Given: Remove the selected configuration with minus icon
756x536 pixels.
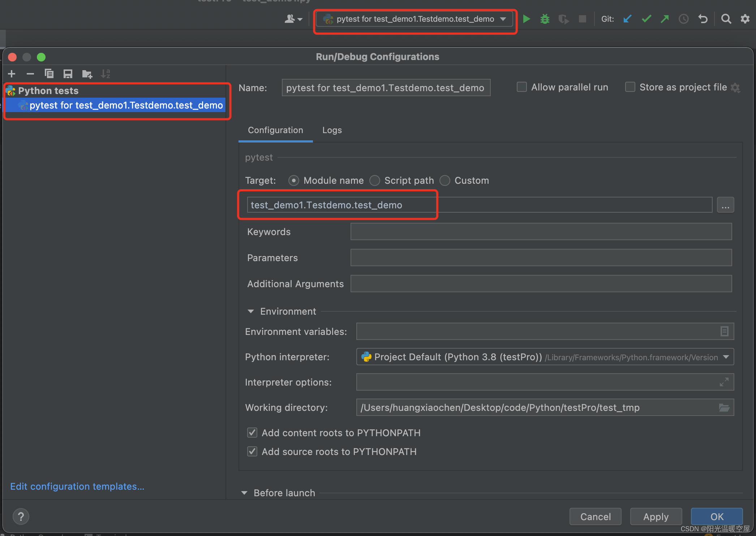Looking at the screenshot, I should click(x=30, y=74).
